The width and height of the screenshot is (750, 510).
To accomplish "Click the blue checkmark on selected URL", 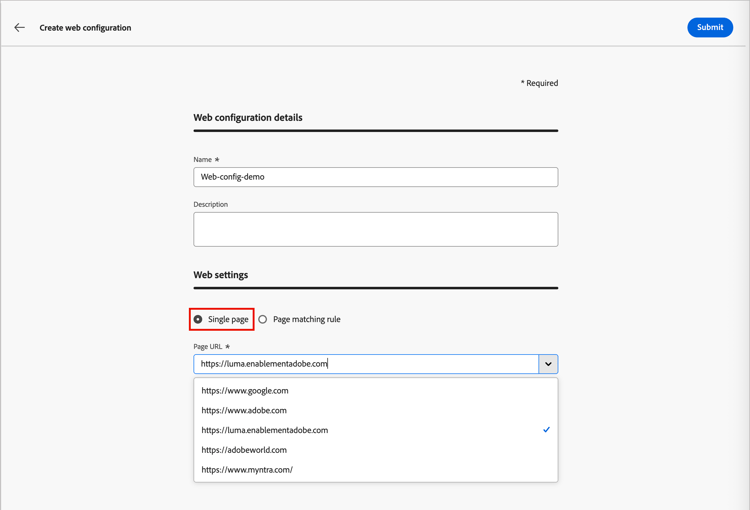I will [x=546, y=430].
